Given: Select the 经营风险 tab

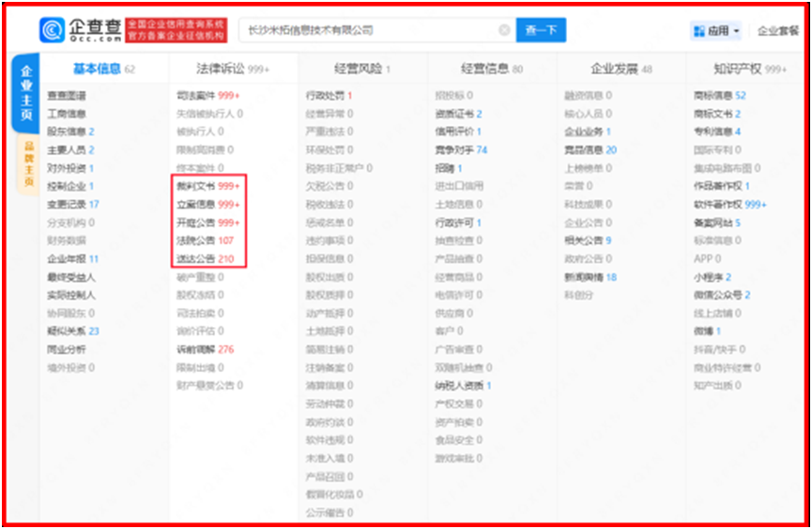Looking at the screenshot, I should pyautogui.click(x=361, y=69).
